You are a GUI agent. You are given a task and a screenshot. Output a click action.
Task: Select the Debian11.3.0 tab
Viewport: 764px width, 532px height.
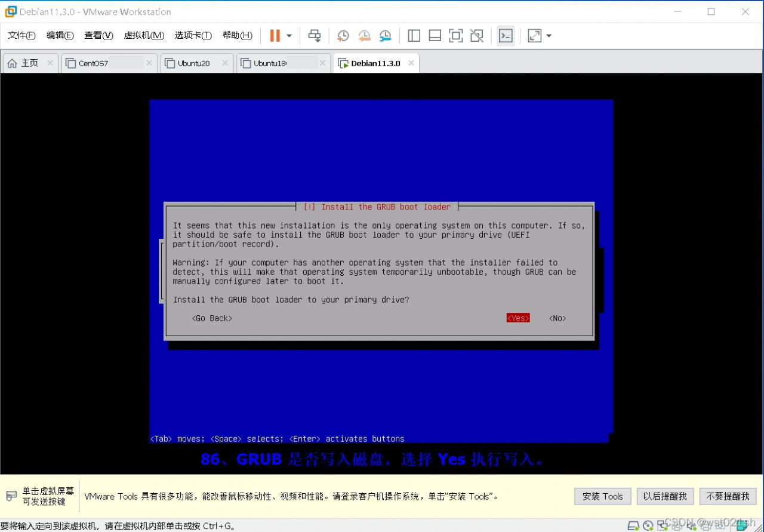375,63
